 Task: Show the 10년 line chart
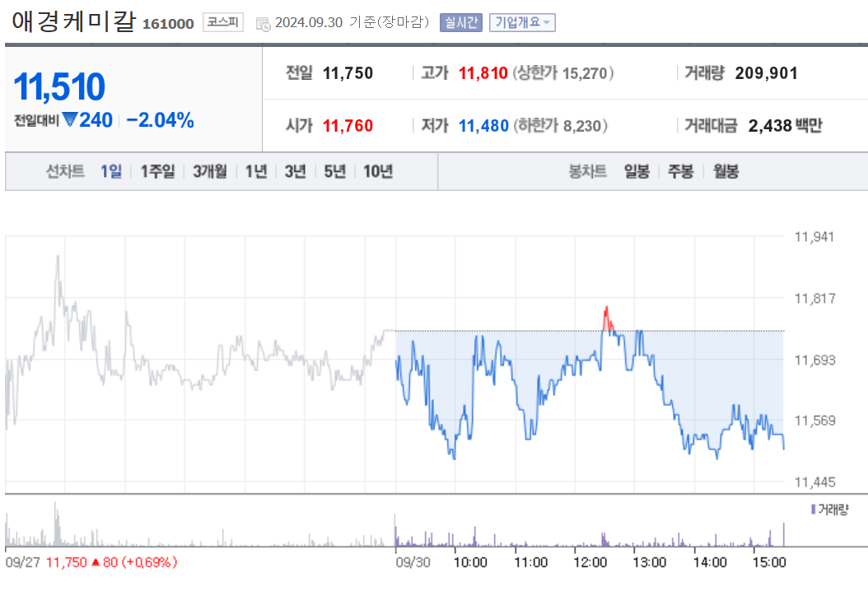click(x=377, y=171)
